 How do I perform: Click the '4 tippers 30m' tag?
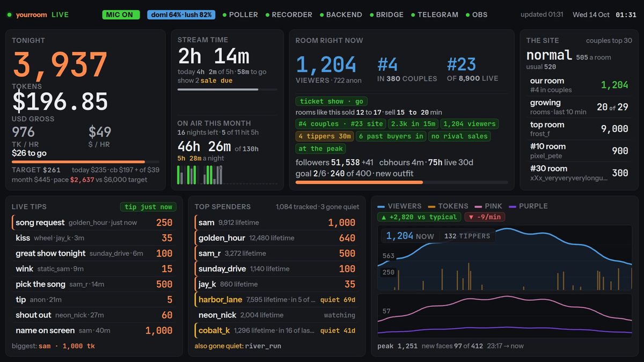coord(324,136)
